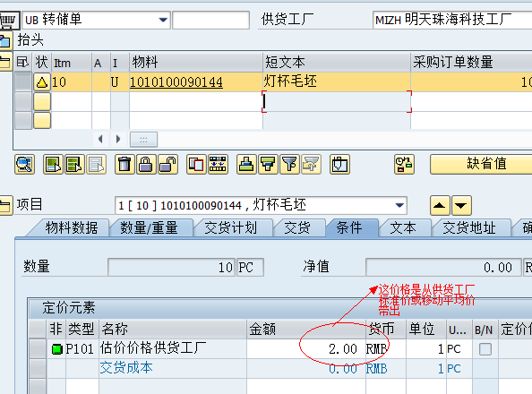
Task: Delete item with the trash can icon
Action: coord(124,165)
